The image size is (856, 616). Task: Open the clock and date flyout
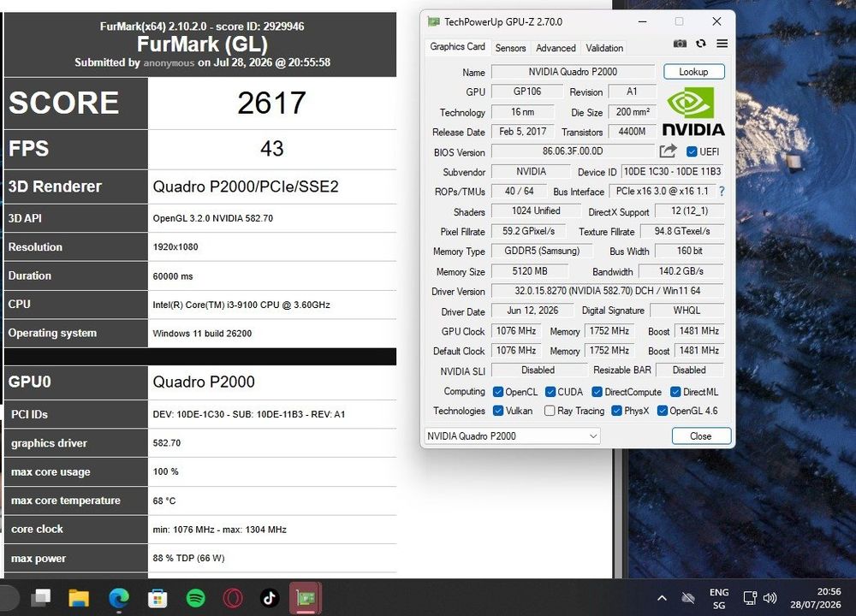coord(816,598)
